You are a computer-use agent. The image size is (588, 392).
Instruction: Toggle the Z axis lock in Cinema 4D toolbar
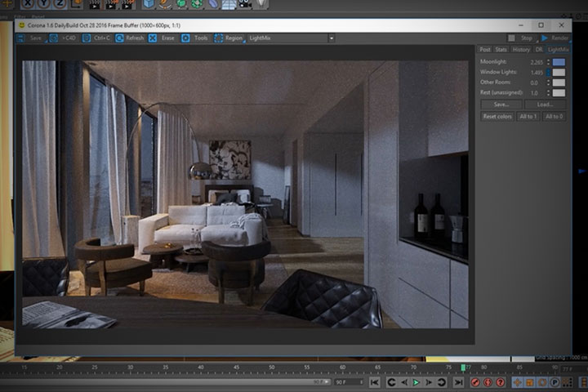60,4
